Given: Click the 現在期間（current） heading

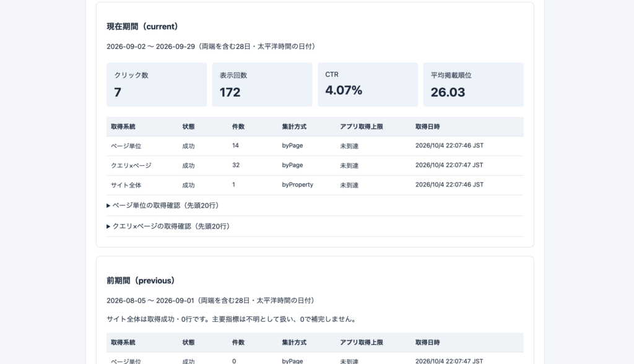Looking at the screenshot, I should (x=142, y=27).
